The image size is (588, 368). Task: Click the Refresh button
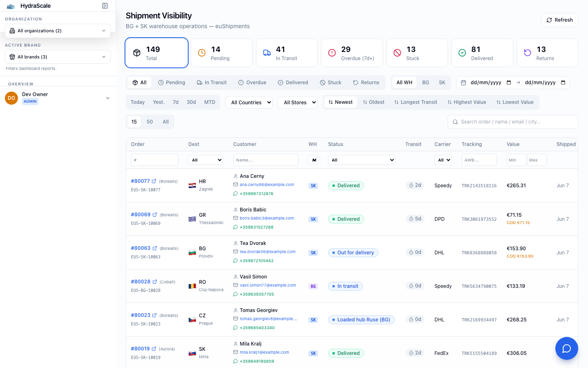pos(559,20)
